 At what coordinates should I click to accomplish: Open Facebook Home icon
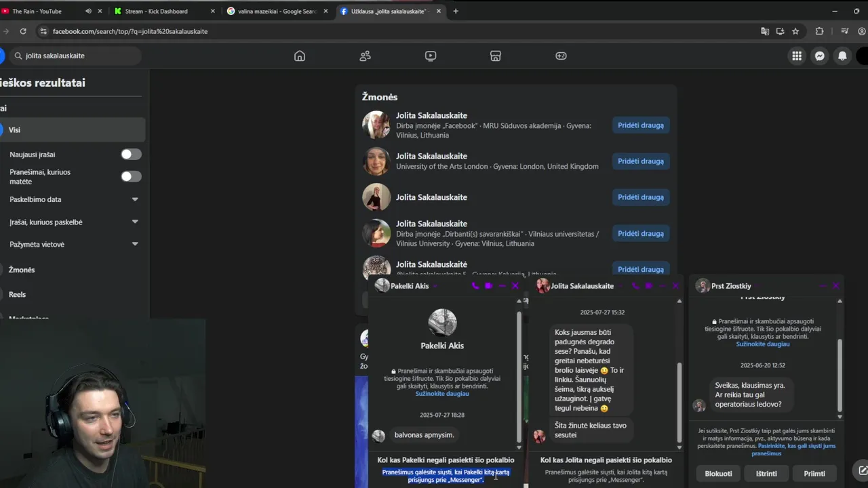(x=300, y=56)
